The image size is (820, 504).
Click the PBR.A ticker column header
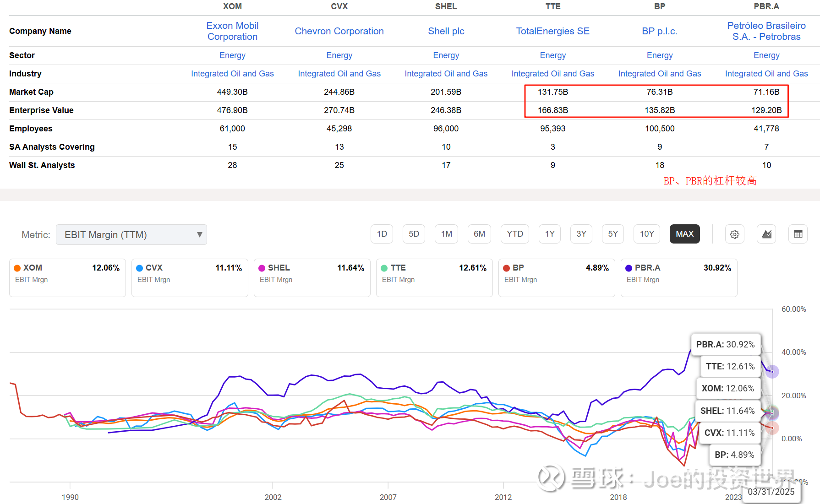click(766, 6)
